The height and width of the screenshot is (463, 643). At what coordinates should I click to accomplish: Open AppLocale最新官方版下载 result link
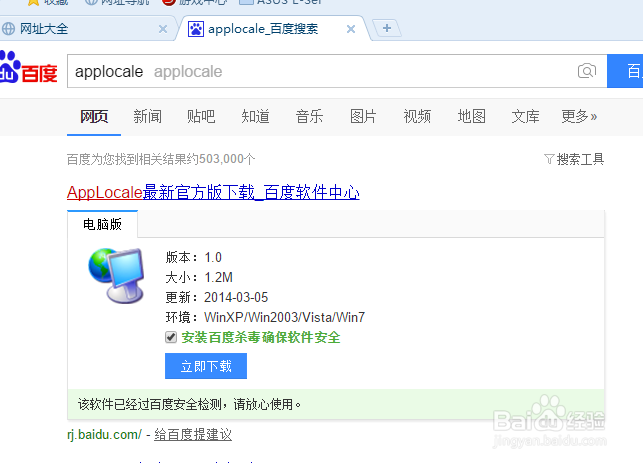(213, 192)
